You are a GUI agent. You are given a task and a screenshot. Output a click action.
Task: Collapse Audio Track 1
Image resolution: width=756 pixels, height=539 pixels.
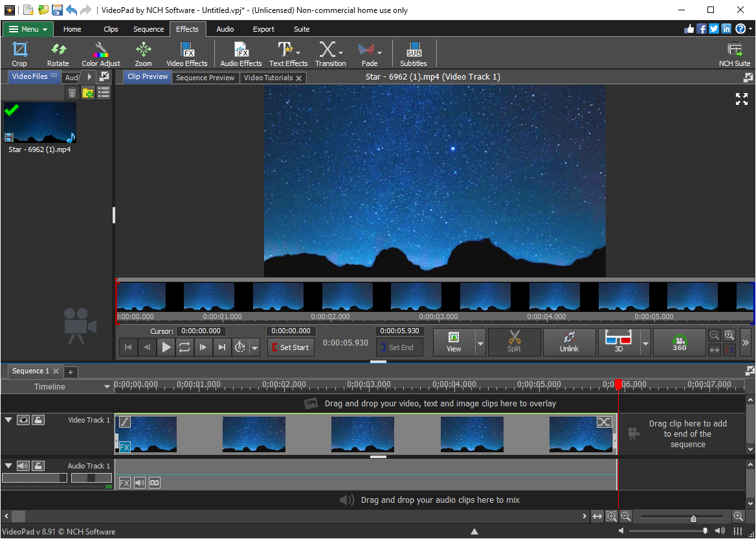pos(8,466)
